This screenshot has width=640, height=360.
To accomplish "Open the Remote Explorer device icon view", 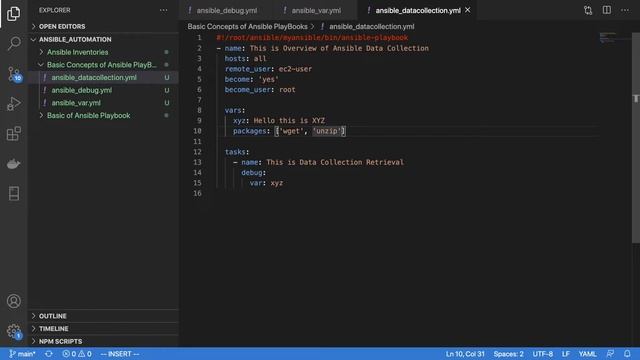I will [14, 193].
